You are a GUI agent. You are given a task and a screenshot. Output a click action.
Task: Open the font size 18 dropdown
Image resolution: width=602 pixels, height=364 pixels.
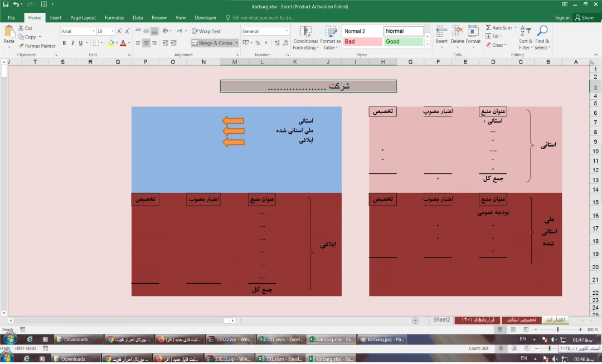tap(113, 32)
